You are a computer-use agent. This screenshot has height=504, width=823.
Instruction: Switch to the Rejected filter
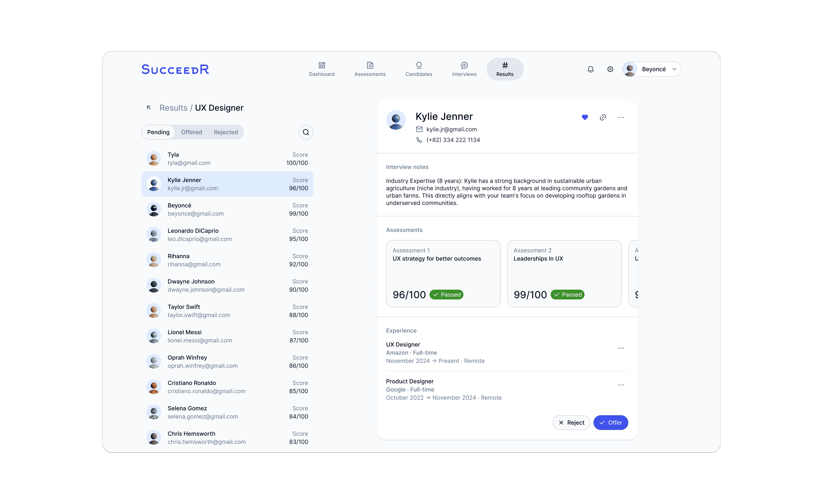pos(226,132)
